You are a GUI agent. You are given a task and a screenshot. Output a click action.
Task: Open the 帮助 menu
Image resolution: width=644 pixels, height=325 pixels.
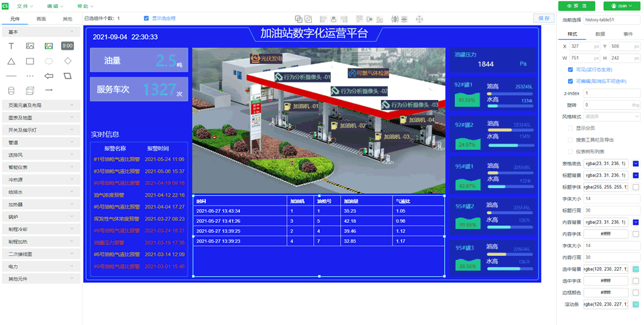pos(85,6)
